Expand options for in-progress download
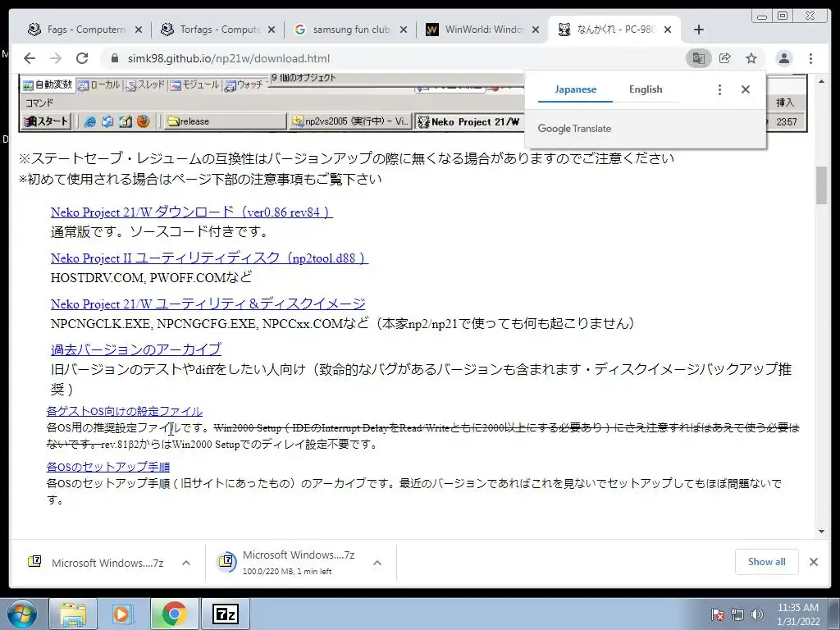The width and height of the screenshot is (840, 630). 377,563
